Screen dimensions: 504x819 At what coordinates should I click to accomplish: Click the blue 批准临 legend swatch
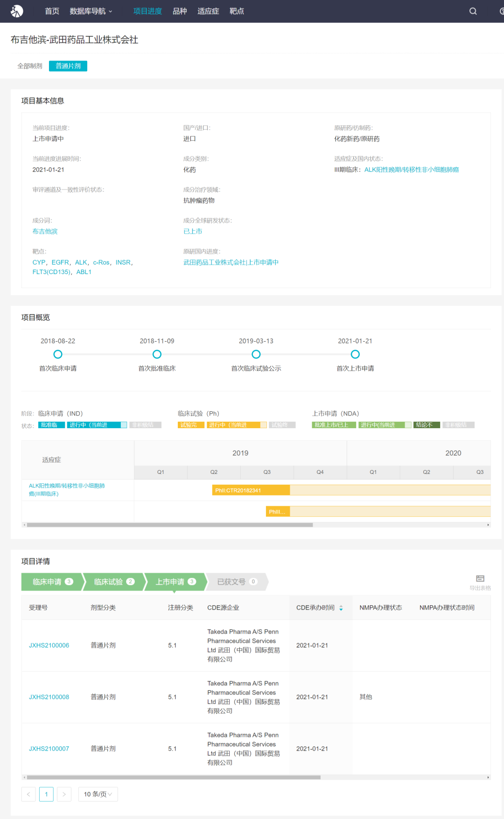coord(51,425)
